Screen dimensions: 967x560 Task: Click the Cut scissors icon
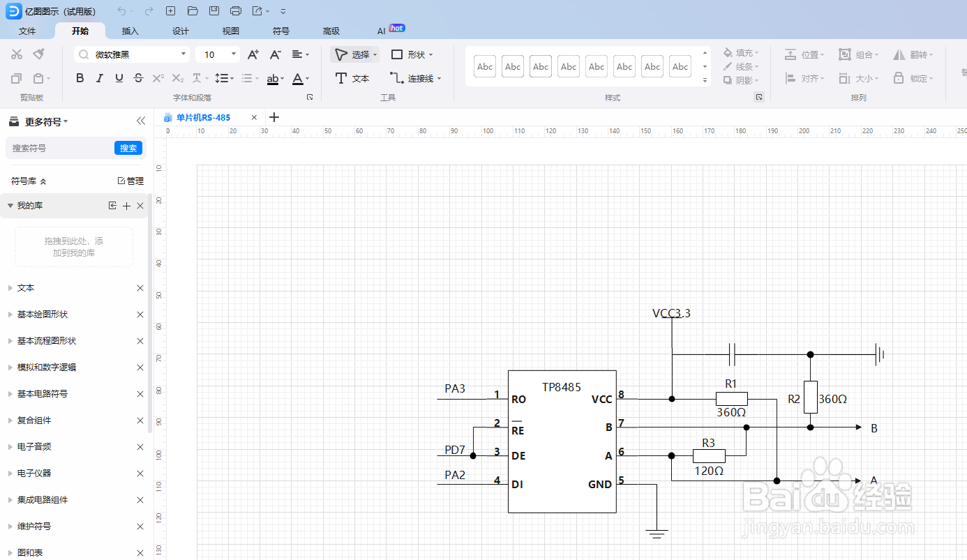coord(17,54)
